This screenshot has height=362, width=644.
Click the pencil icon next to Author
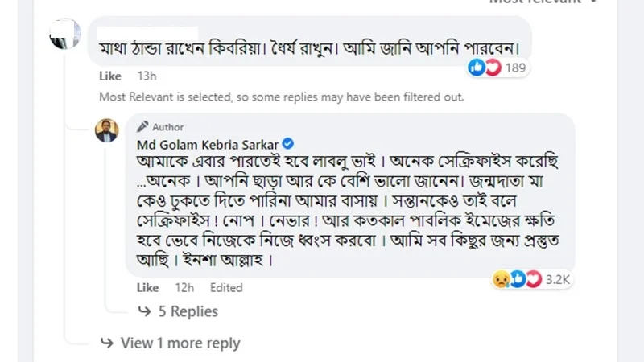pos(142,126)
